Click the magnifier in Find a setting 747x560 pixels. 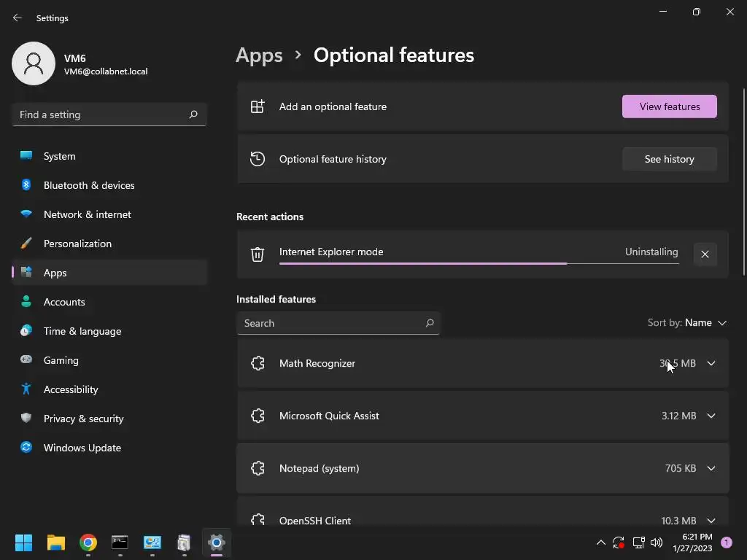(x=193, y=114)
